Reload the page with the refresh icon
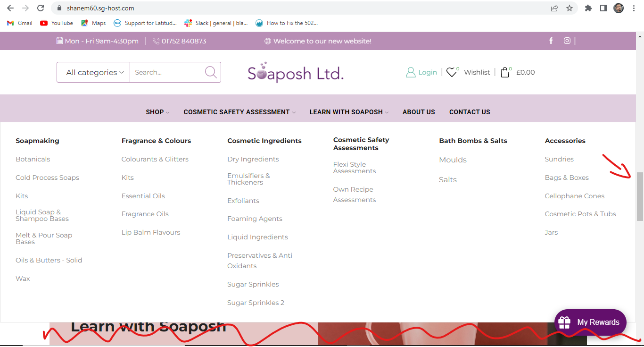 coord(41,8)
